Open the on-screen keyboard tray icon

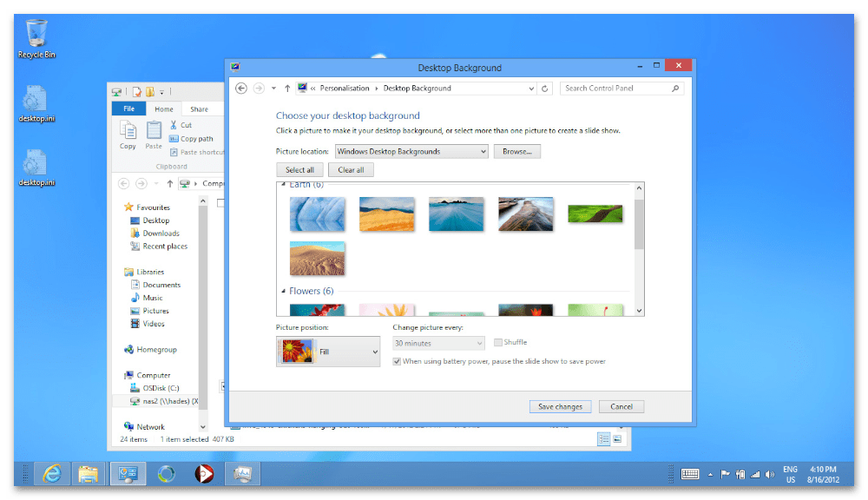[691, 475]
